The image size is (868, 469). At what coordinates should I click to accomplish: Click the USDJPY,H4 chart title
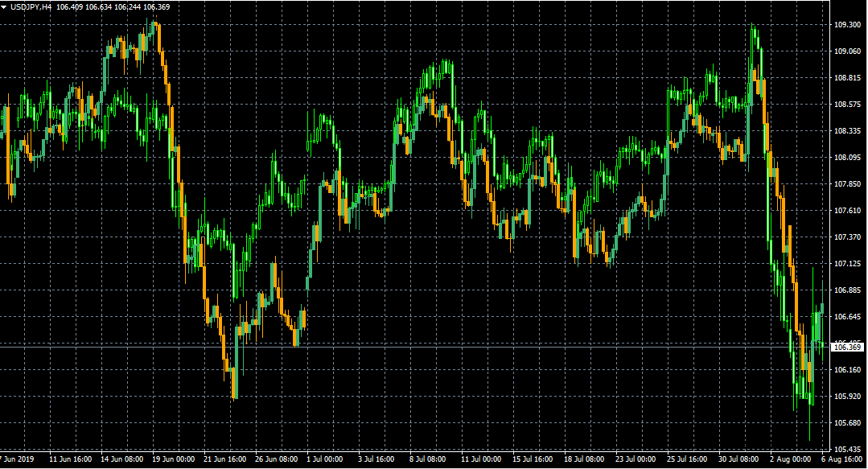coord(31,7)
